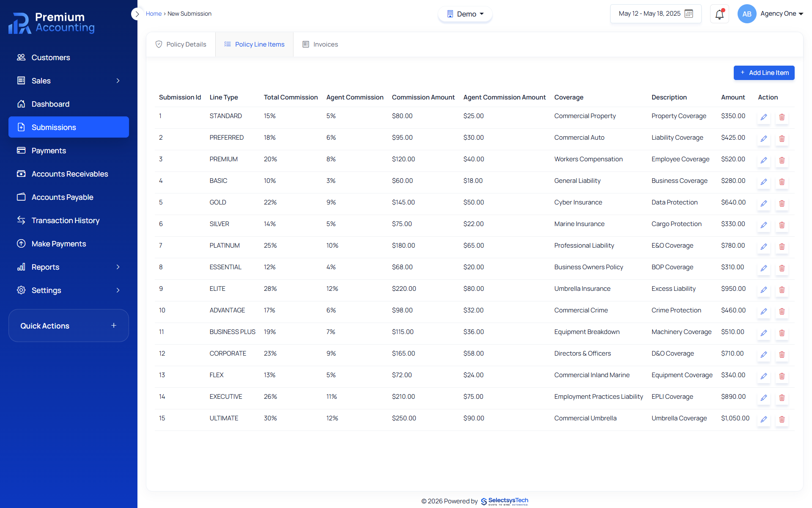Delete the ADVANTAGE line item
This screenshot has height=508, width=812.
click(782, 312)
